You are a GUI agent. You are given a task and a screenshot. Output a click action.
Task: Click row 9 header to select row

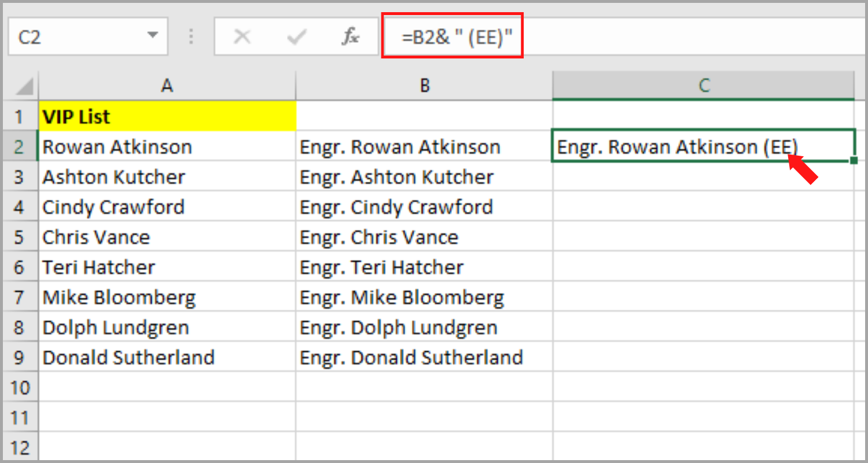20,357
